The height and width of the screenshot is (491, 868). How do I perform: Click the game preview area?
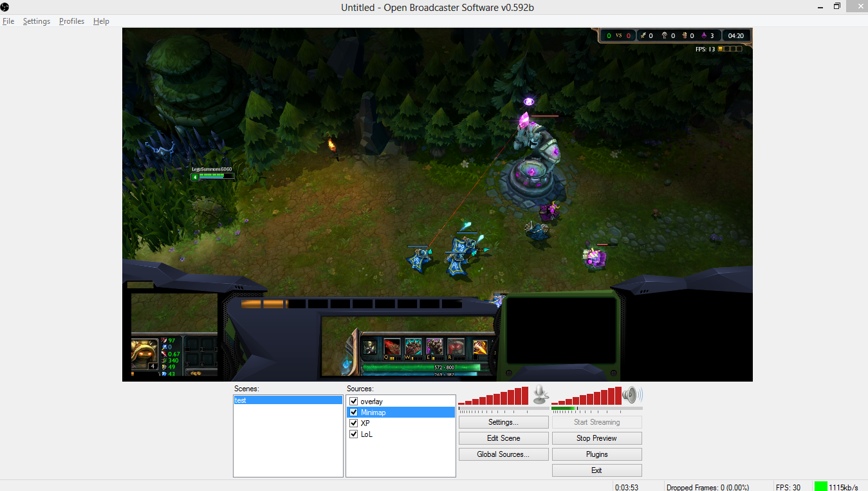438,205
